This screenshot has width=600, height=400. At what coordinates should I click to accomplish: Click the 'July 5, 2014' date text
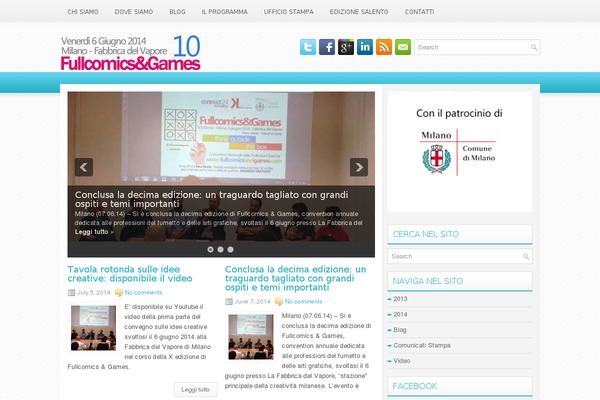pyautogui.click(x=94, y=292)
